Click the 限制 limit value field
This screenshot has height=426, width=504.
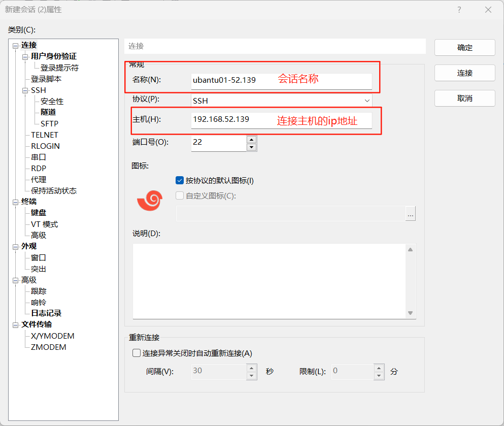point(353,372)
